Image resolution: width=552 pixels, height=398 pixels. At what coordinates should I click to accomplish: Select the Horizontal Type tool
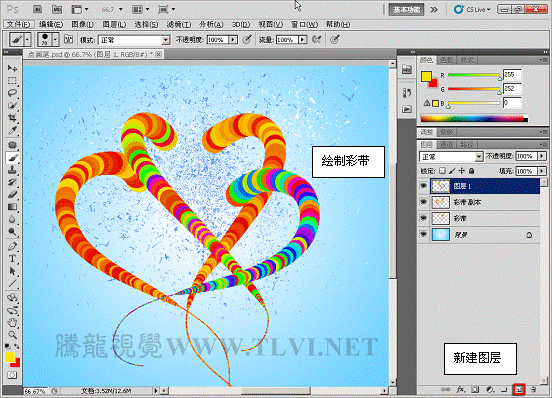click(12, 259)
